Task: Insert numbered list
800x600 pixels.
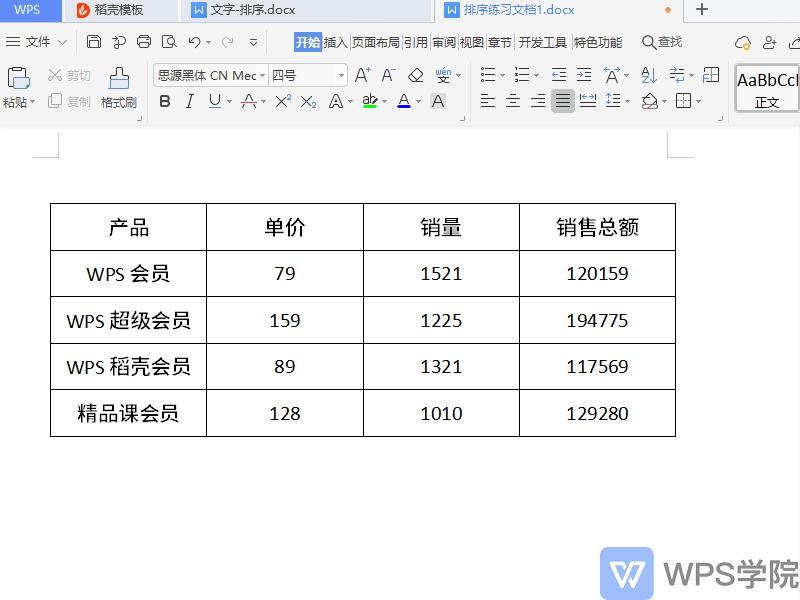Action: [x=522, y=76]
